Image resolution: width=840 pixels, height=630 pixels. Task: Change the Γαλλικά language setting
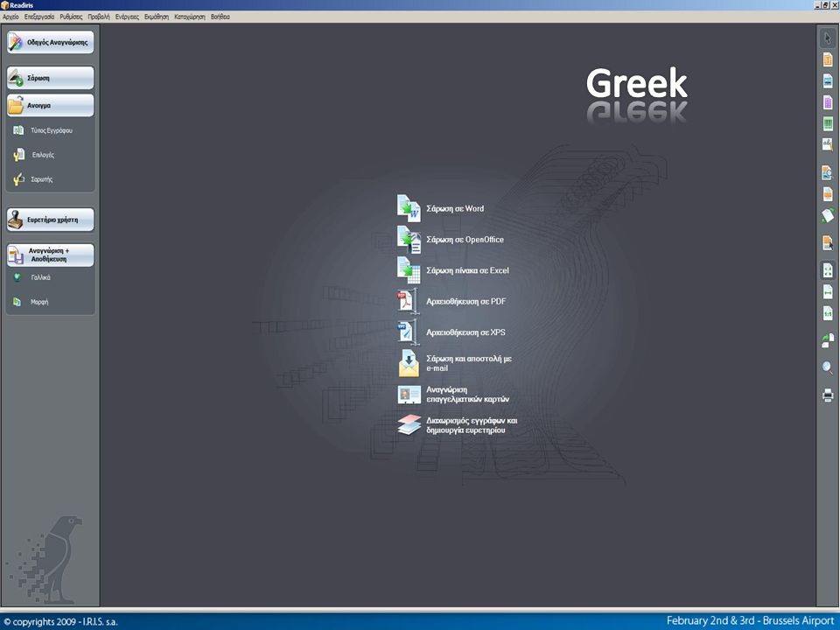[31, 277]
